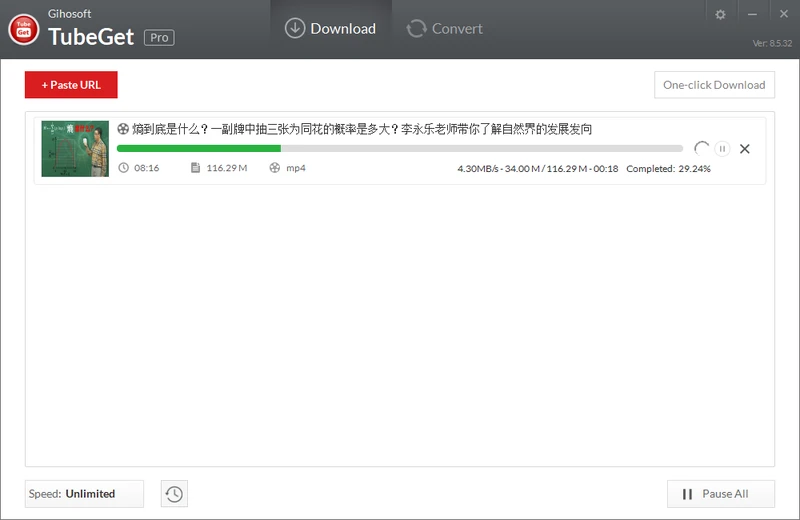
Task: Click the mp4 format label
Action: tap(295, 168)
